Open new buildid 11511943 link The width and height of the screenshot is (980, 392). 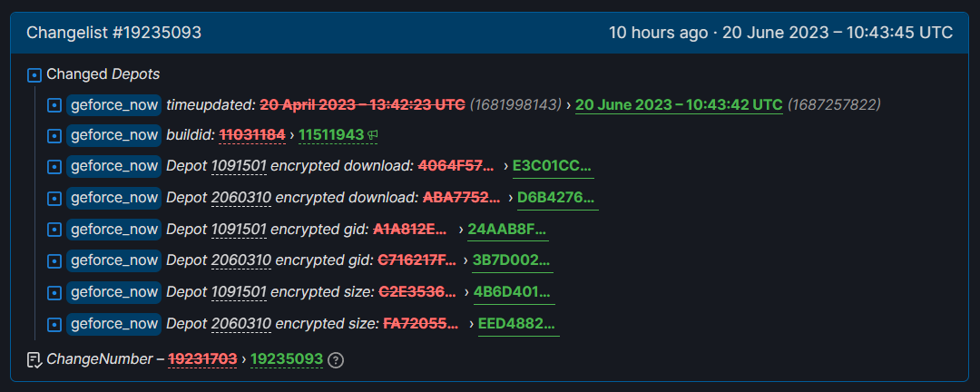pyautogui.click(x=331, y=135)
